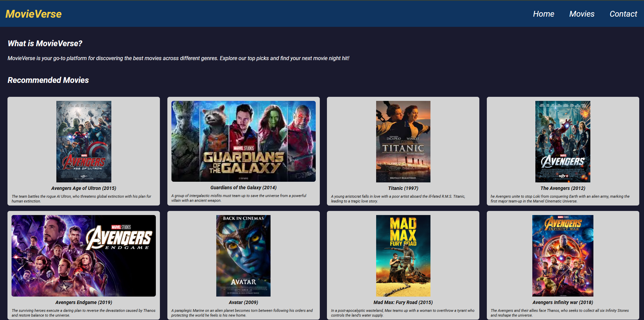Open the Contact page link
The height and width of the screenshot is (320, 644).
tap(623, 14)
